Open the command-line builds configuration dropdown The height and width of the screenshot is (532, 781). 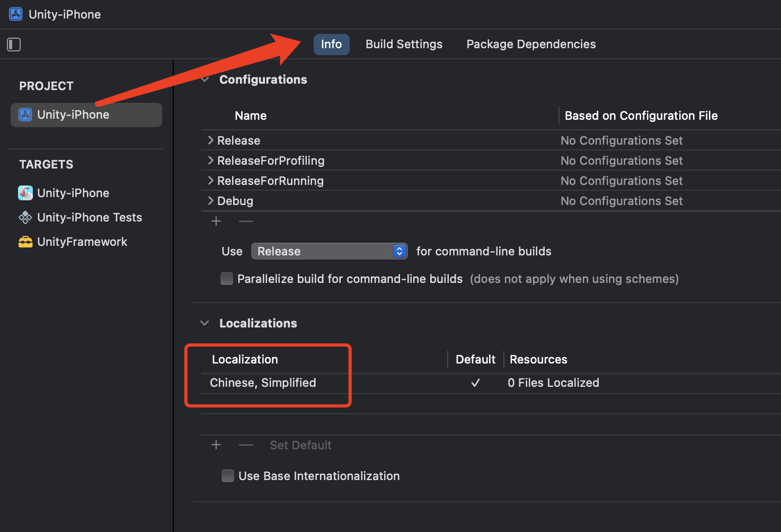pos(329,251)
